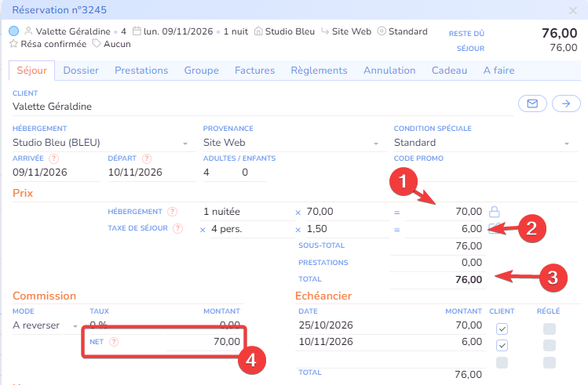Switch to the Factures tab

tap(254, 71)
